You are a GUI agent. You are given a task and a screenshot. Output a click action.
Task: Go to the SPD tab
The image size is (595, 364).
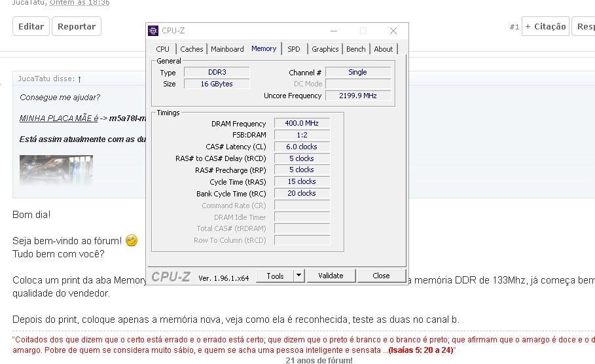pos(294,49)
